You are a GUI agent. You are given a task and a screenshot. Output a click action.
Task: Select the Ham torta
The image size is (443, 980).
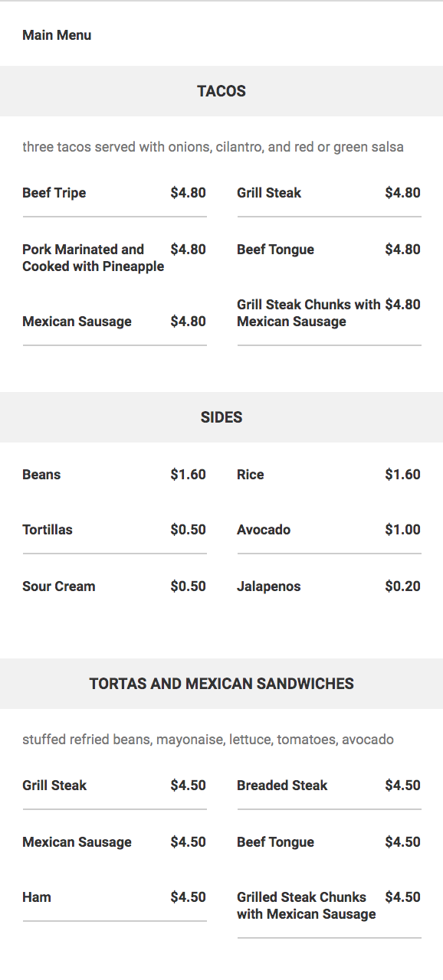pyautogui.click(x=114, y=897)
